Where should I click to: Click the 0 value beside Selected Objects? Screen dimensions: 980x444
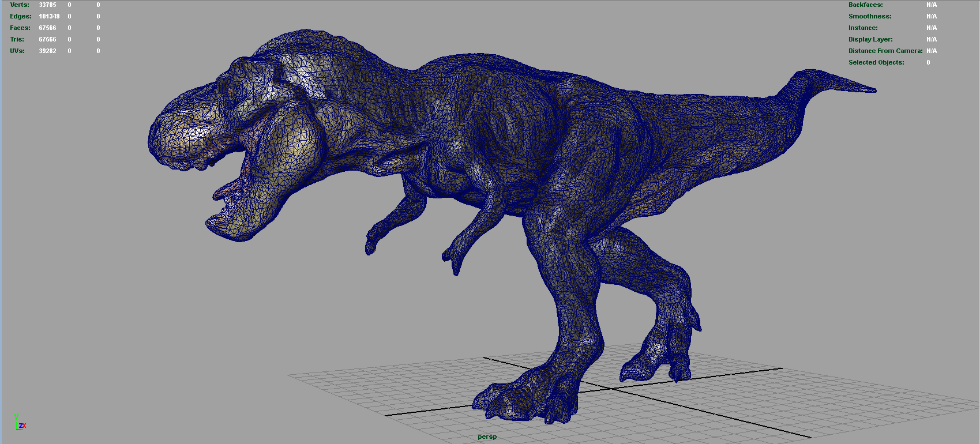coord(928,62)
